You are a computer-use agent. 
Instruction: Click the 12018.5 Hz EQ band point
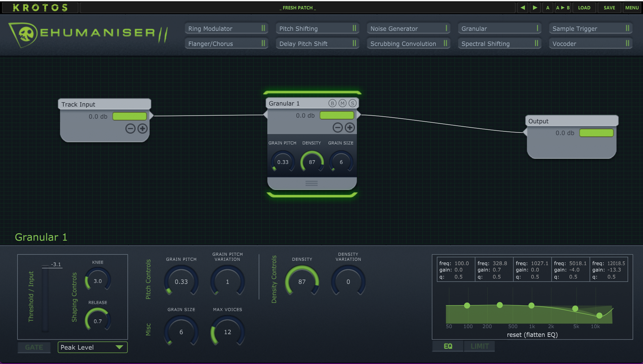(x=599, y=315)
